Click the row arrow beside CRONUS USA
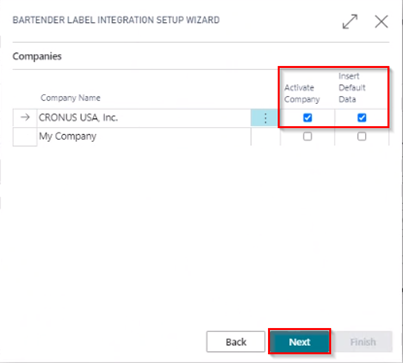The image size is (403, 363). [x=25, y=117]
